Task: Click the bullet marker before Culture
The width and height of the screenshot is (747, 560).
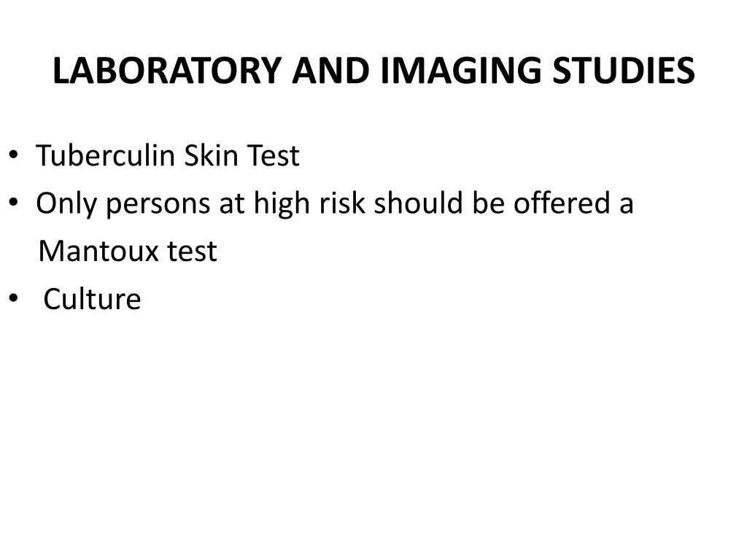Action: (13, 298)
